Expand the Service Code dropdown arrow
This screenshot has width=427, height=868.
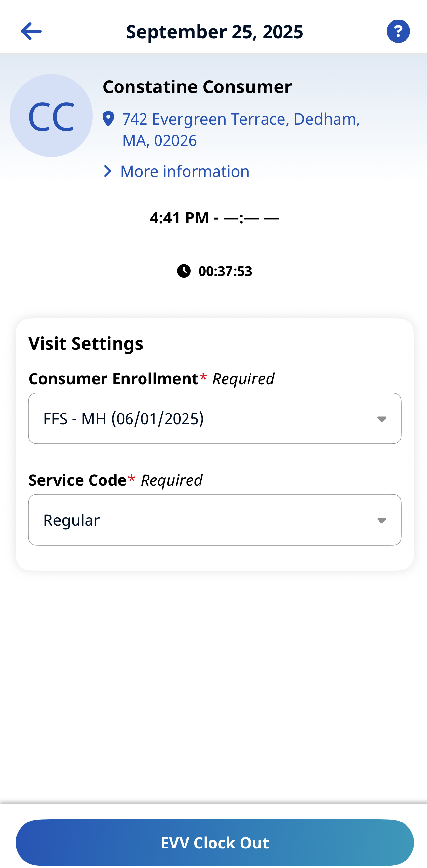click(381, 520)
